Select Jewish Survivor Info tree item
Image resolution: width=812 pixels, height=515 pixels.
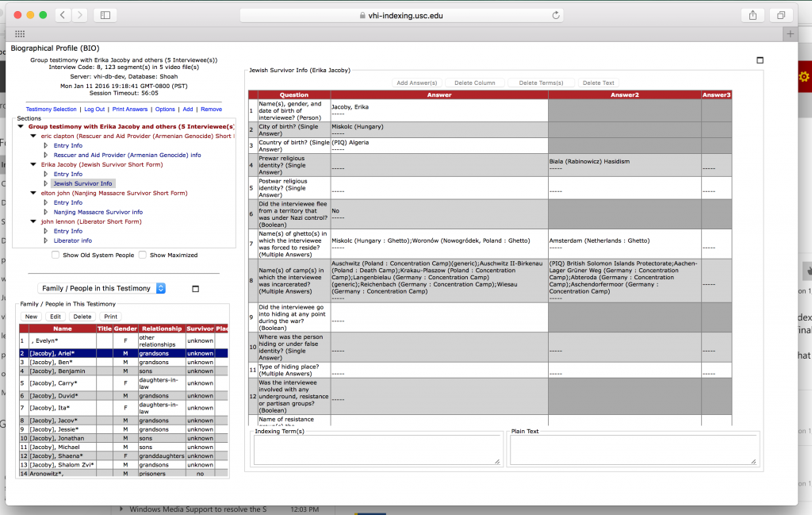point(82,183)
